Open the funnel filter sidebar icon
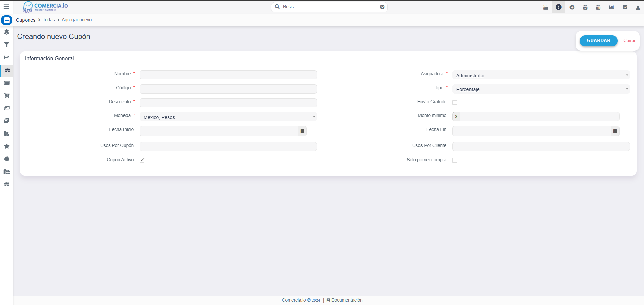This screenshot has height=305, width=644. click(7, 45)
